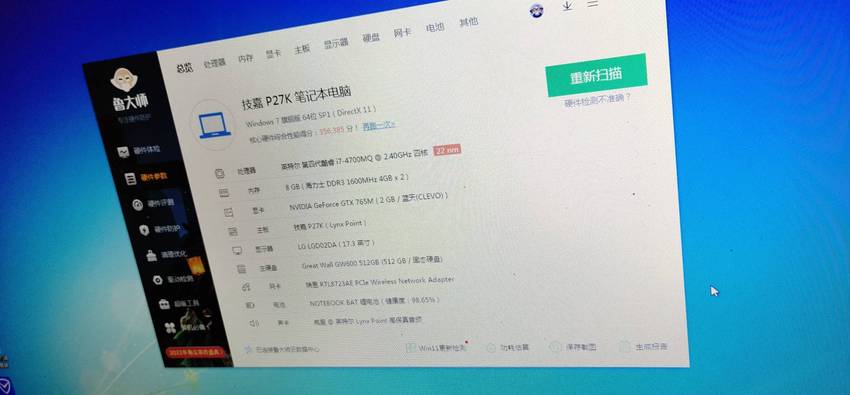Switch to the 显卡 tab
Image resolution: width=850 pixels, height=395 pixels.
(x=274, y=54)
